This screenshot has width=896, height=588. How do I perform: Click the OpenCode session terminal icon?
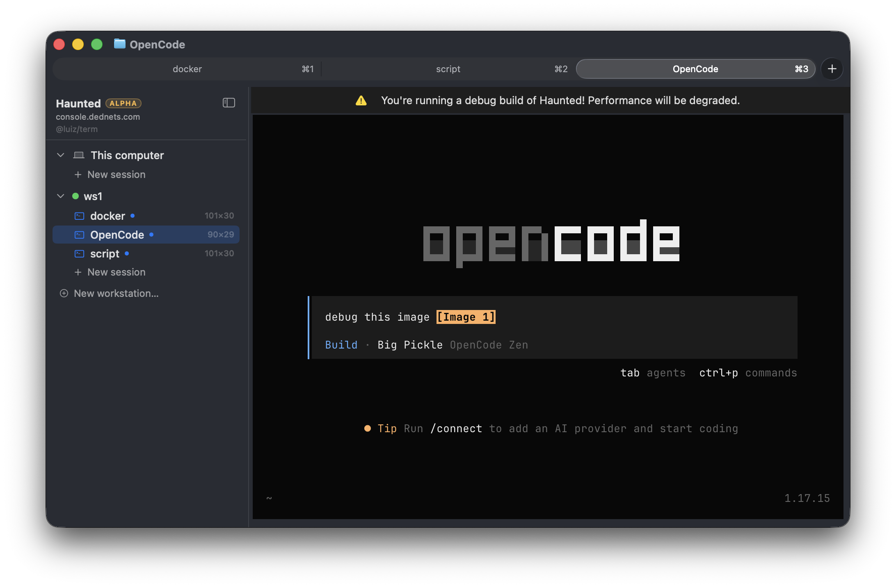pyautogui.click(x=79, y=235)
